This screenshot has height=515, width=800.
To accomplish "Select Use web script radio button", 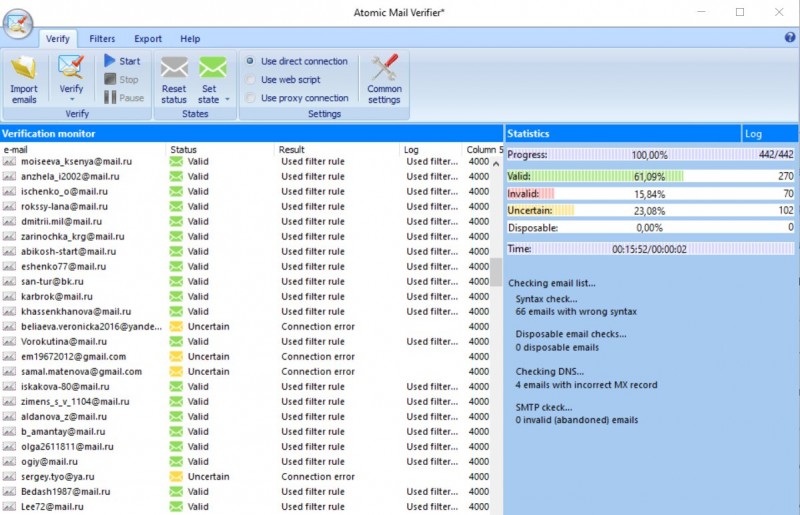I will pos(250,80).
